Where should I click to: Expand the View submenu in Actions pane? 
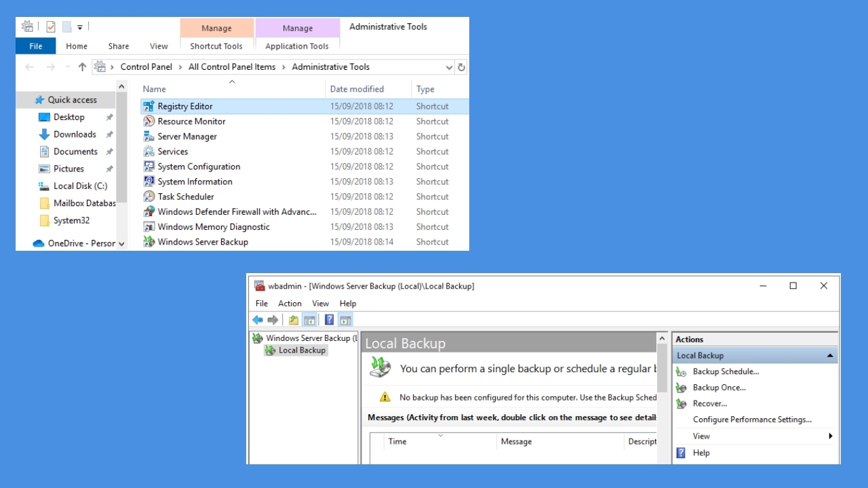831,436
